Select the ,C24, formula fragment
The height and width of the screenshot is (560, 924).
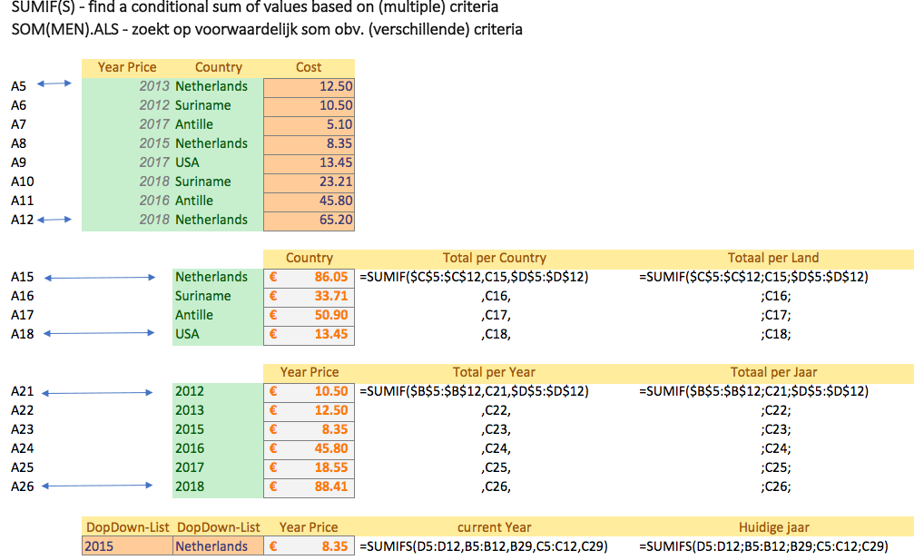(496, 448)
